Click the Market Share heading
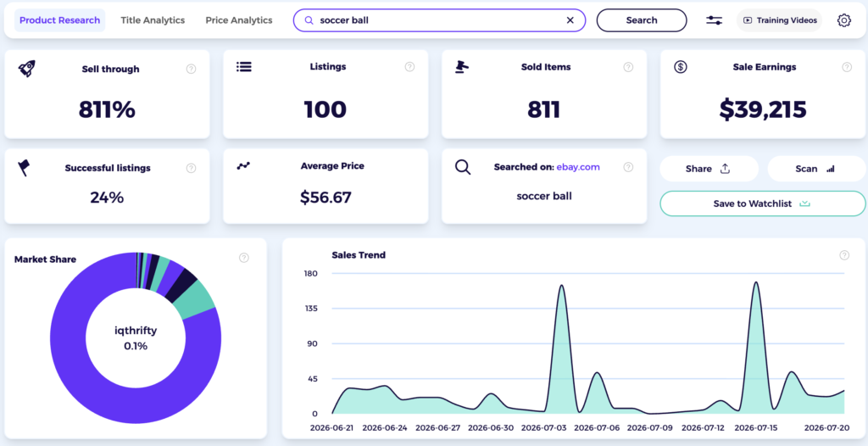868x446 pixels. coord(46,259)
